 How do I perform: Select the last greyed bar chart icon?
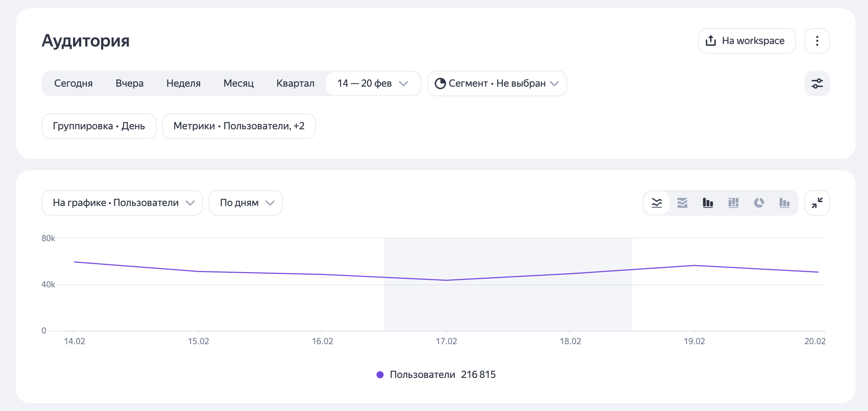tap(785, 203)
